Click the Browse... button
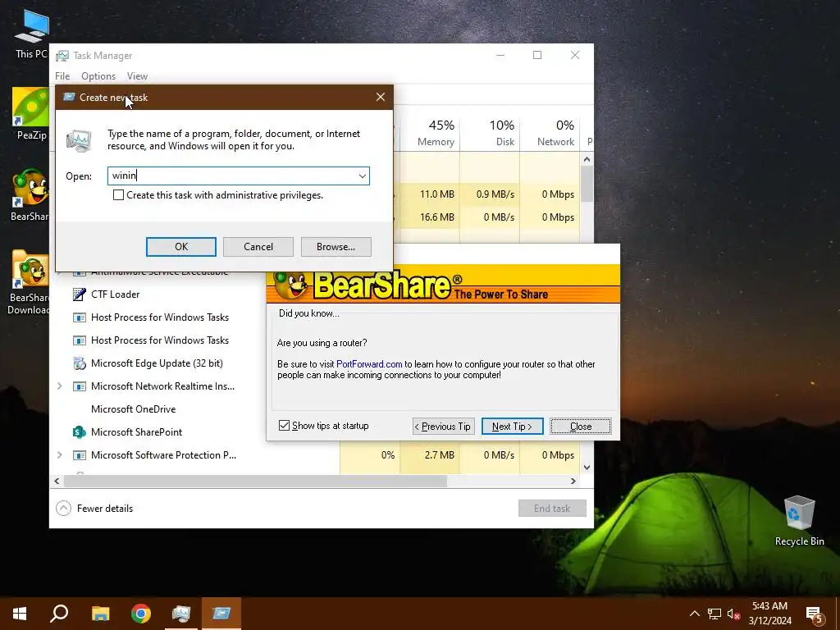Screen dimensions: 840x630 336,246
